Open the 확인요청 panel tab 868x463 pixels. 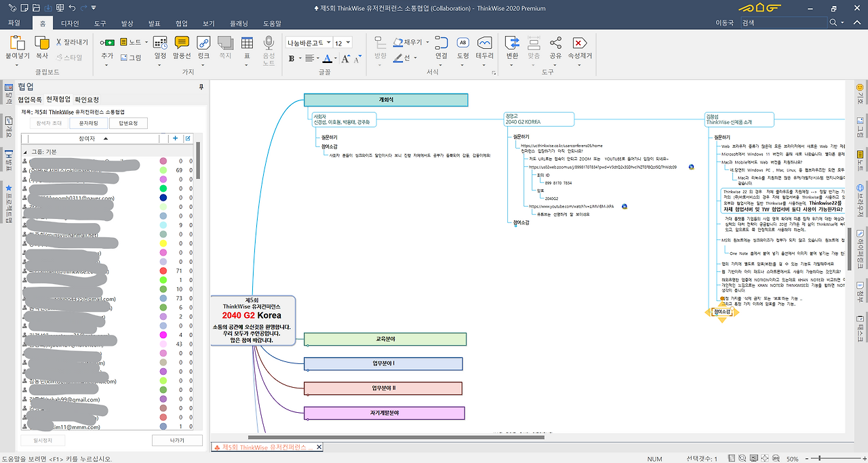(87, 100)
